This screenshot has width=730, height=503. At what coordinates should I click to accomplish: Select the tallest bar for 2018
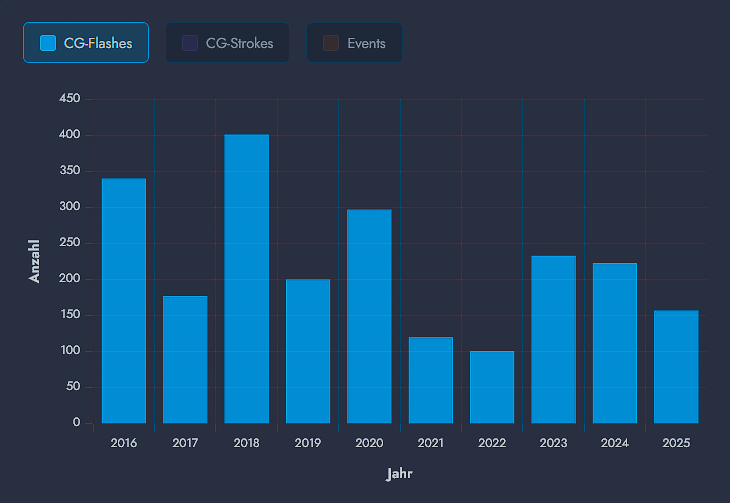(x=246, y=278)
